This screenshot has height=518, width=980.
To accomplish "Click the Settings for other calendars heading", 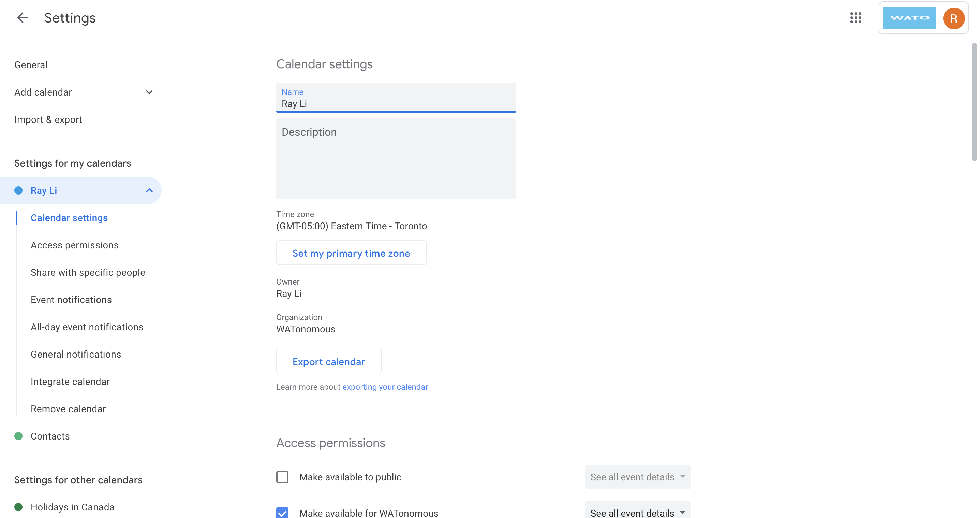I will pos(78,480).
